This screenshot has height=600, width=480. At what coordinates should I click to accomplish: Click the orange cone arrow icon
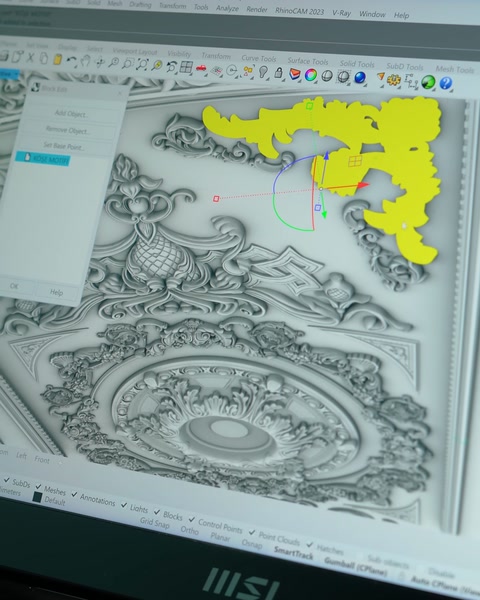[x=380, y=77]
